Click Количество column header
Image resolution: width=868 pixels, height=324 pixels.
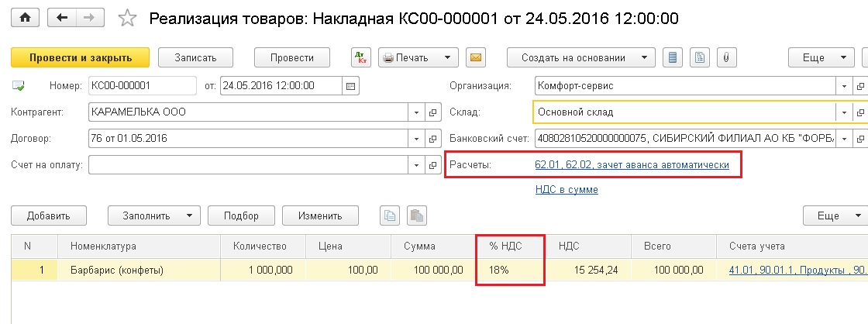pos(263,246)
